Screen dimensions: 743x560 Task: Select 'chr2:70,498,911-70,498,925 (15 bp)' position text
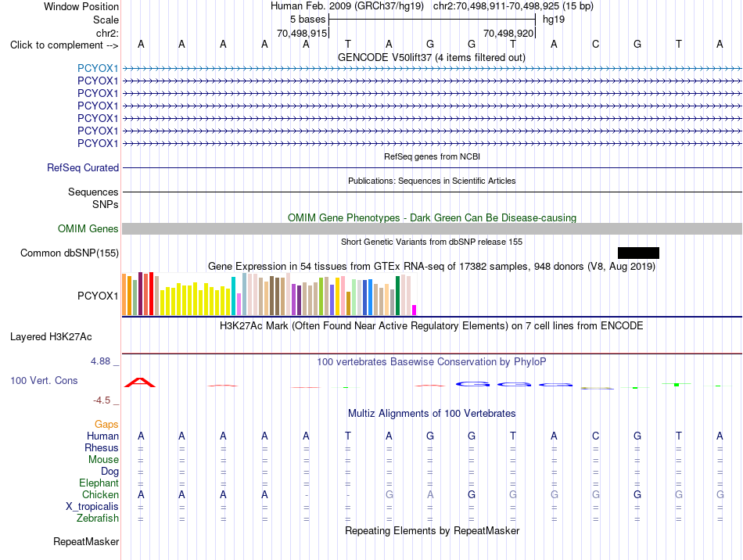pos(513,6)
